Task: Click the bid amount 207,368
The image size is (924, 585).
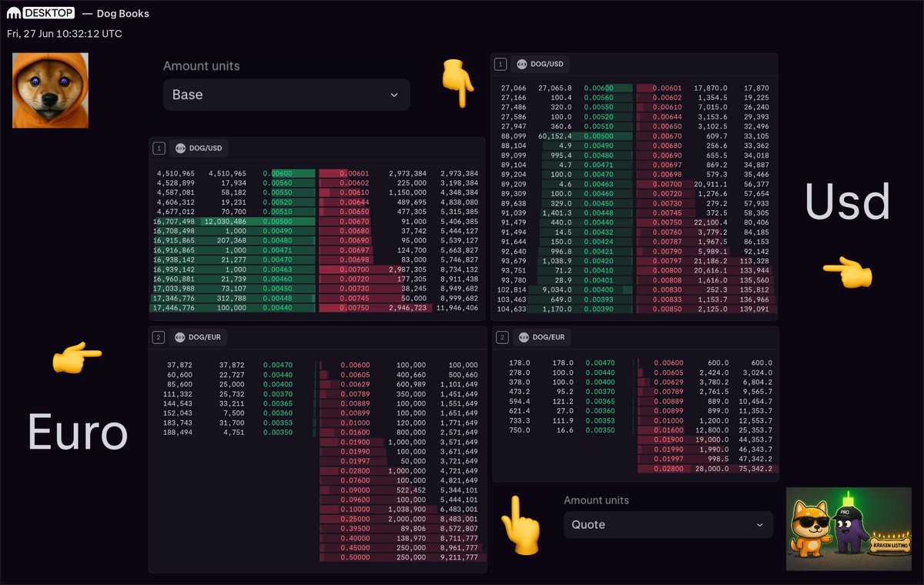Action: [x=230, y=240]
